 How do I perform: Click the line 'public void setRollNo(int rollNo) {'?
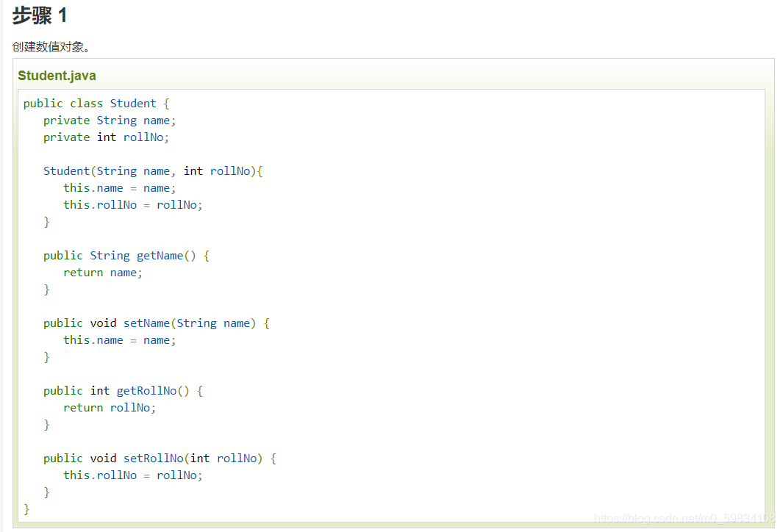pyautogui.click(x=160, y=459)
